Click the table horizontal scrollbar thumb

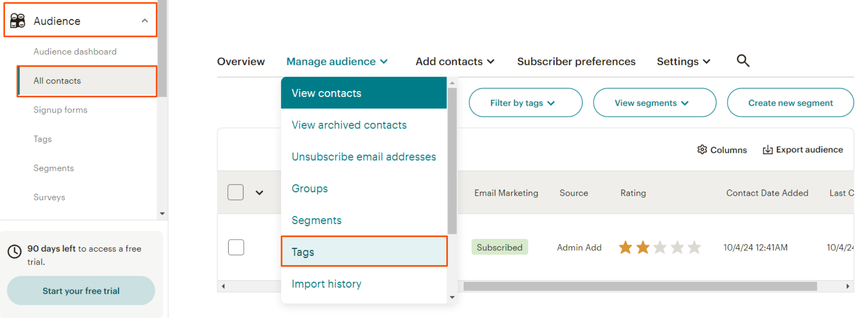click(x=640, y=286)
